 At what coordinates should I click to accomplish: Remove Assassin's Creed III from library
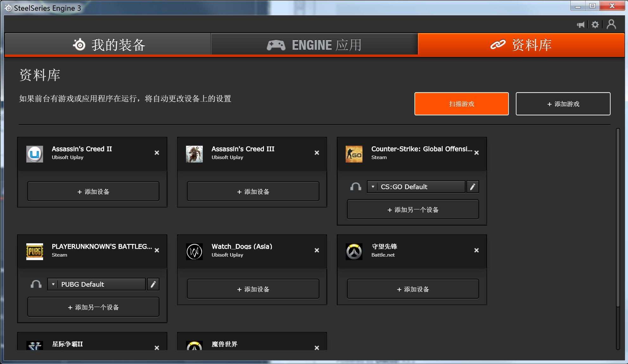pos(317,153)
